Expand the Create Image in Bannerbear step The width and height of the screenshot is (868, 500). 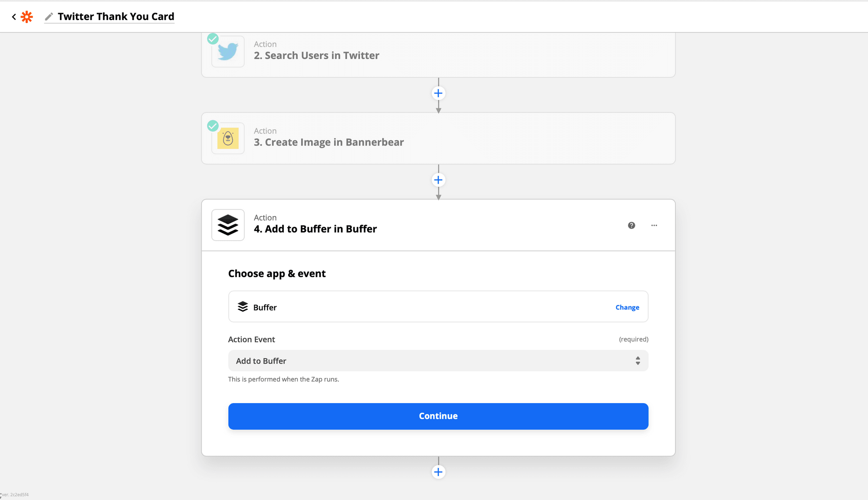pos(438,138)
